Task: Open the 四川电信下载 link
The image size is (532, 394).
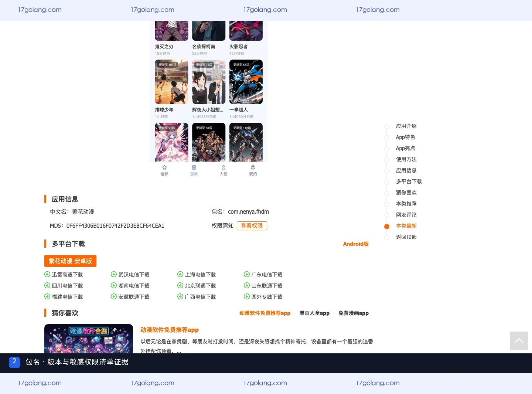Action: coord(67,286)
